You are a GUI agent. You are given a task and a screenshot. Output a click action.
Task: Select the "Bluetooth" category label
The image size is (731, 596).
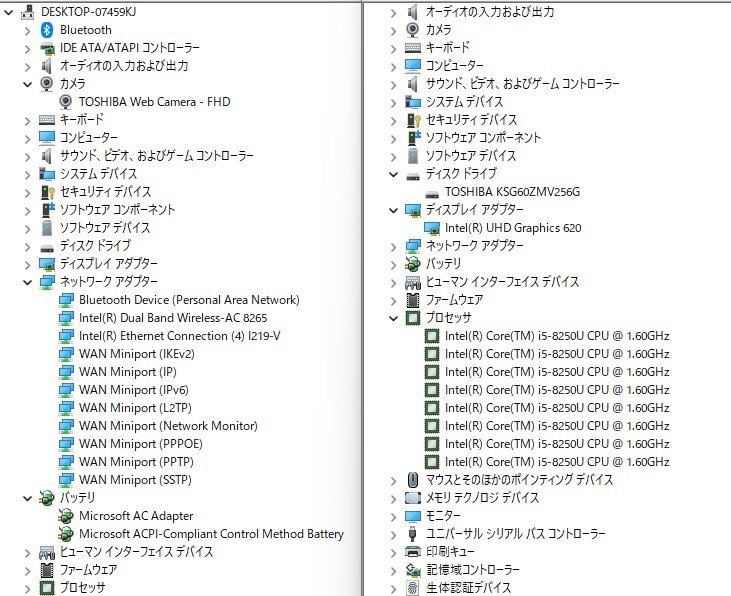point(86,30)
